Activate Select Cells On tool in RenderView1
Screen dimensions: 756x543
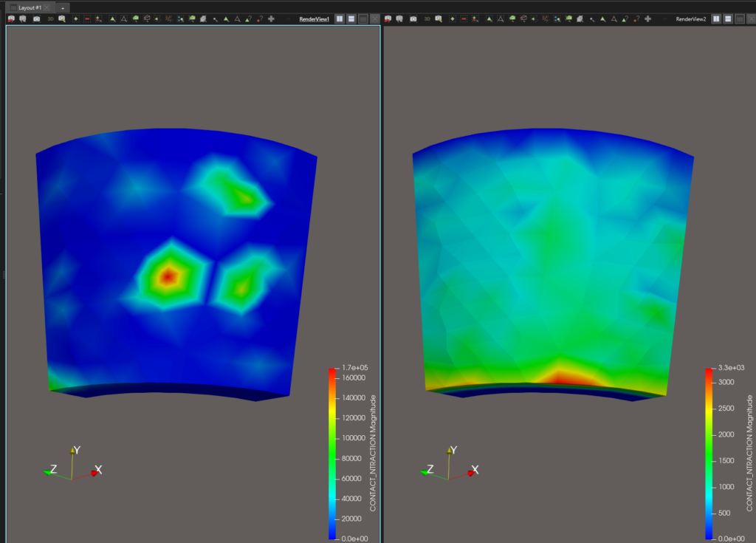(x=112, y=18)
